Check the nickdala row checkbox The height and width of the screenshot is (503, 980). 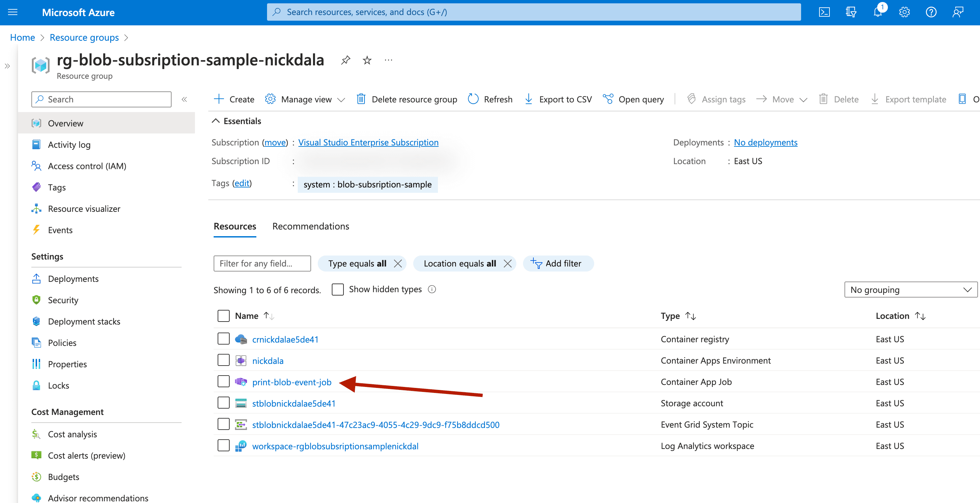(x=223, y=360)
